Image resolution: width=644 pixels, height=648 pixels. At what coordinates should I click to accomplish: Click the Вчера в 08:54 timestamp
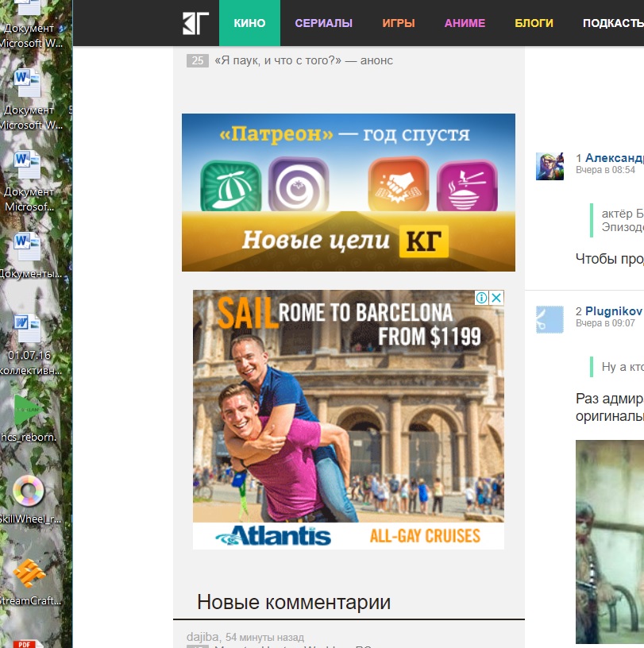pyautogui.click(x=605, y=170)
